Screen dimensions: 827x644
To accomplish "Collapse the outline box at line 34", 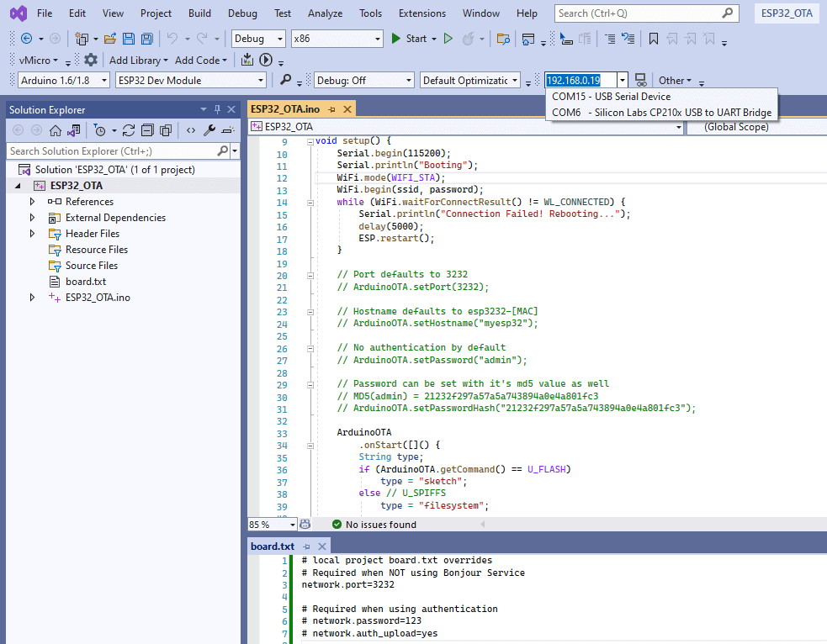I will click(310, 446).
